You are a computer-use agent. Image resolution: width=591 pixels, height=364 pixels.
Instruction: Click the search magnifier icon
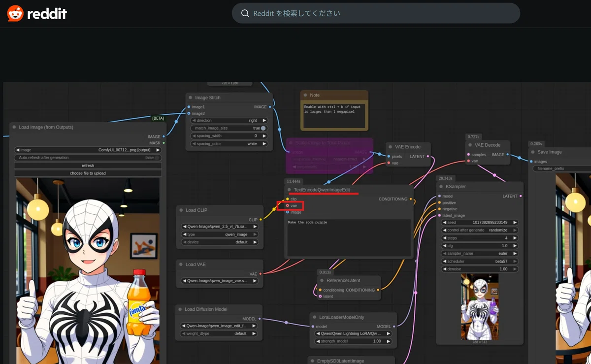pos(245,13)
